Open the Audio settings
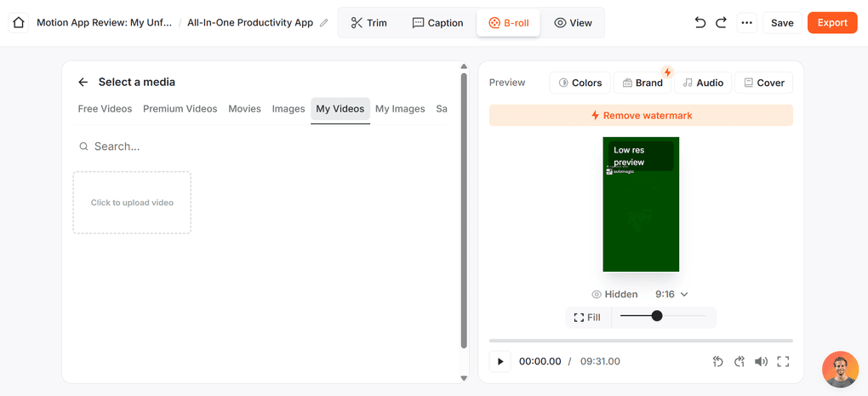868x396 pixels. [703, 83]
